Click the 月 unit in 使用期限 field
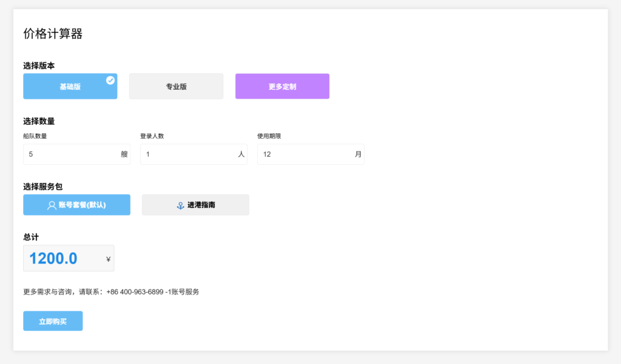Screen dimensions: 621x364 358,154
